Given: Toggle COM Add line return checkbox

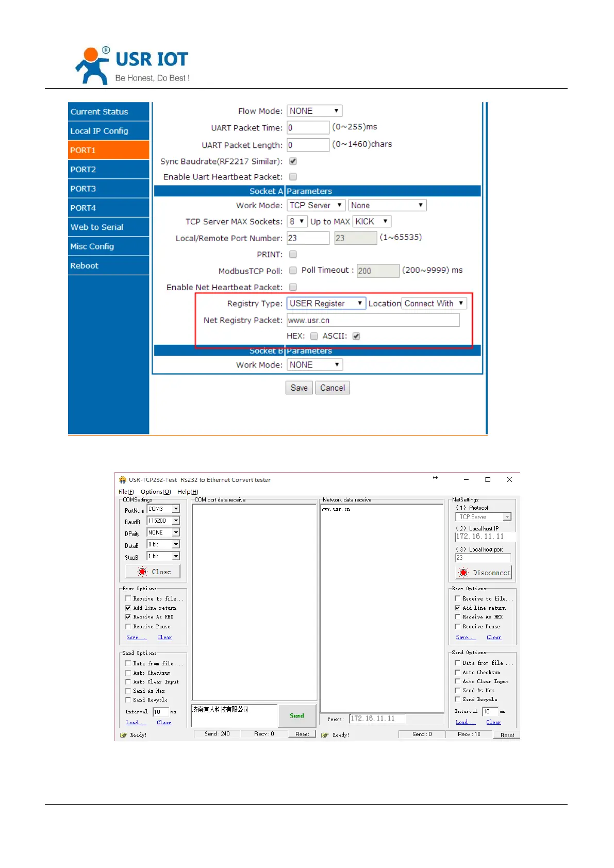Looking at the screenshot, I should point(128,608).
